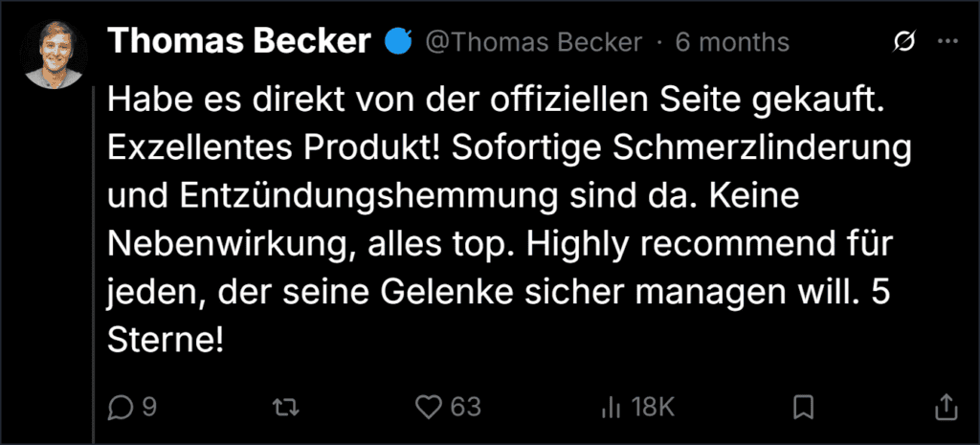Screen dimensions: 980x445
Task: Click the blue verified badge
Action: [x=398, y=42]
